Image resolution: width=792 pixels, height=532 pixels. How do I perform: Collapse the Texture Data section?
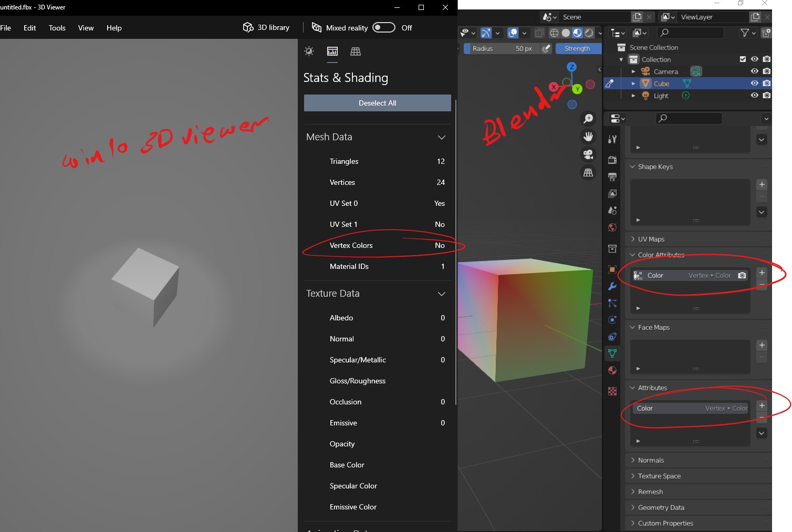(x=442, y=294)
